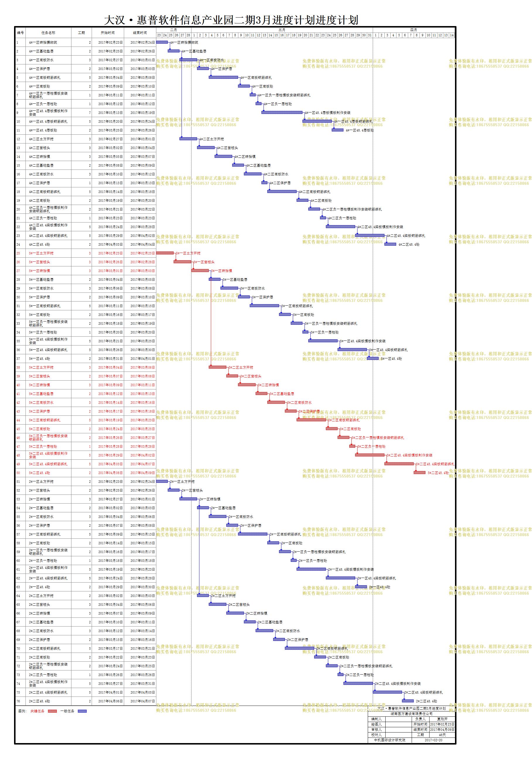
Task: Select task row 12 name 4#二区土方开挖 in table
Action: tap(41, 139)
